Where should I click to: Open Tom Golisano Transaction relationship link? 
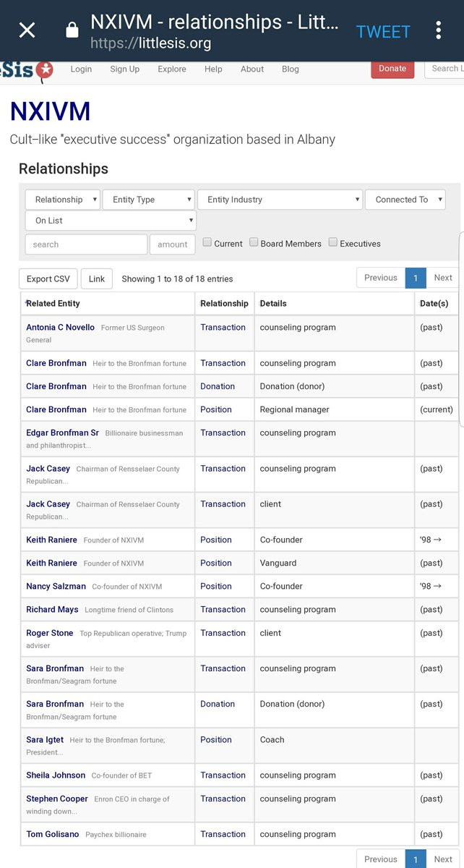[x=223, y=835]
